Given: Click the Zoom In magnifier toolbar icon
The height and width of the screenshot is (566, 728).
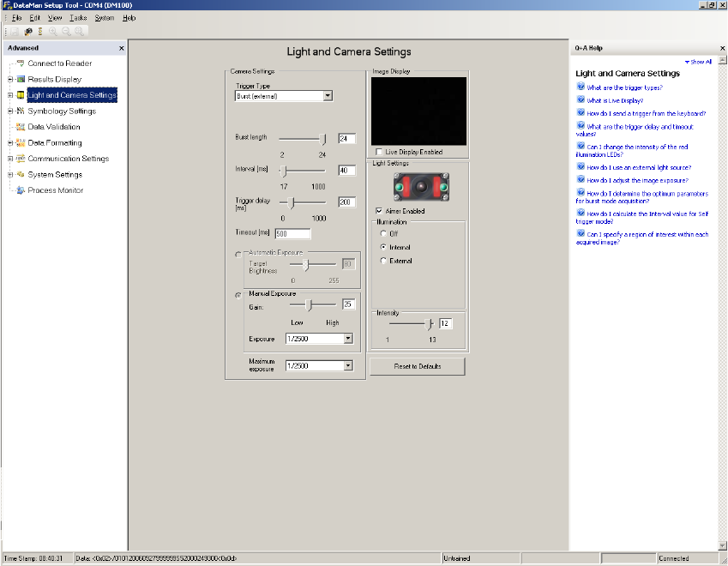Looking at the screenshot, I should [53, 32].
